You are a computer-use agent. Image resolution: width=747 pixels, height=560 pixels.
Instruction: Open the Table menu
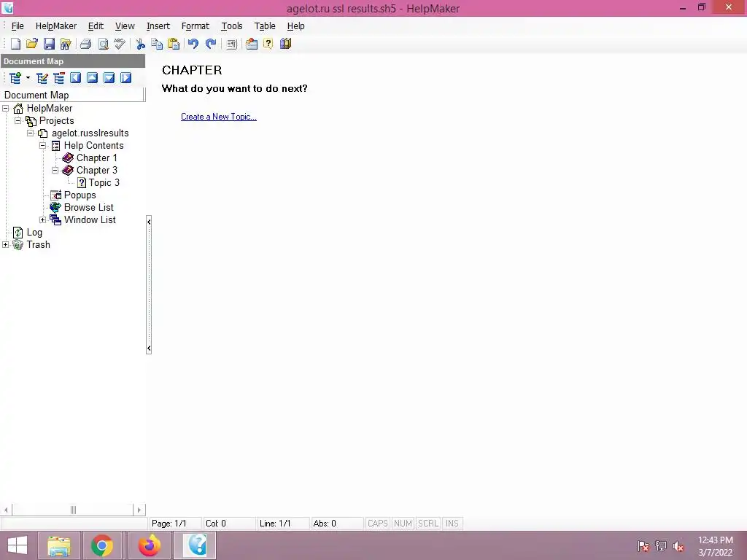pos(265,26)
